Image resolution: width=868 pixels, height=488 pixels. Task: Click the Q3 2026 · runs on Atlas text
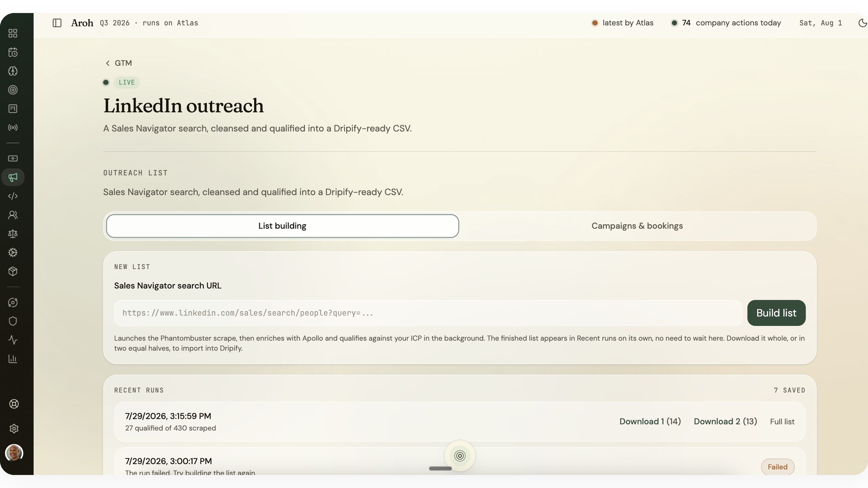149,23
